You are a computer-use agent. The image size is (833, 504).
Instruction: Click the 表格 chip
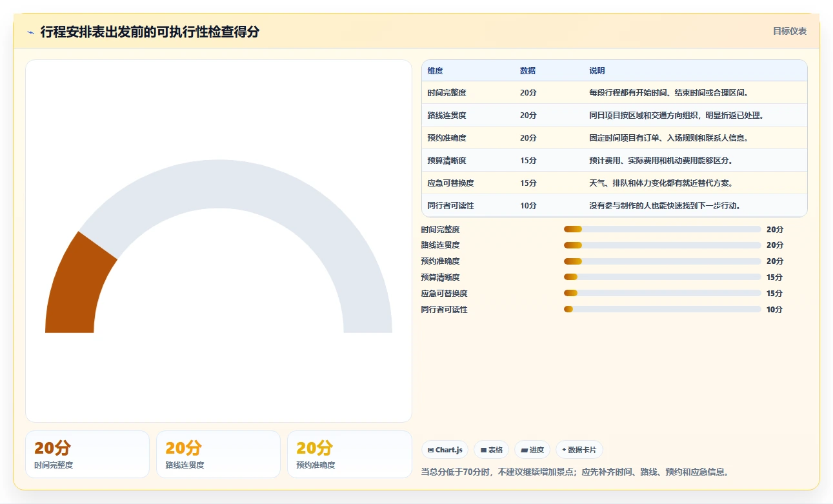pos(491,450)
